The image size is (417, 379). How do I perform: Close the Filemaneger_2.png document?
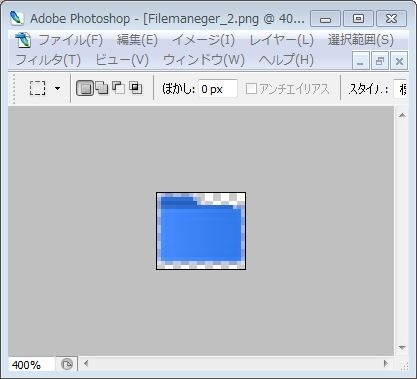pos(399,61)
